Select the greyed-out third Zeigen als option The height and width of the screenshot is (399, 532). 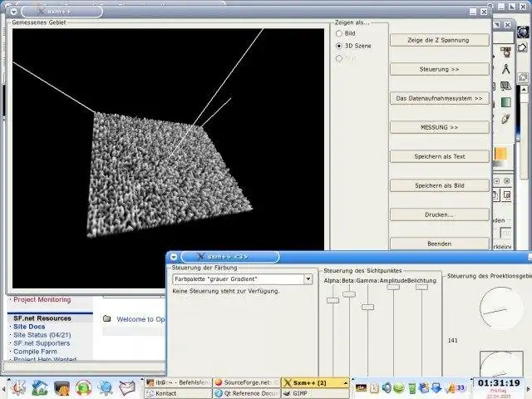click(338, 58)
